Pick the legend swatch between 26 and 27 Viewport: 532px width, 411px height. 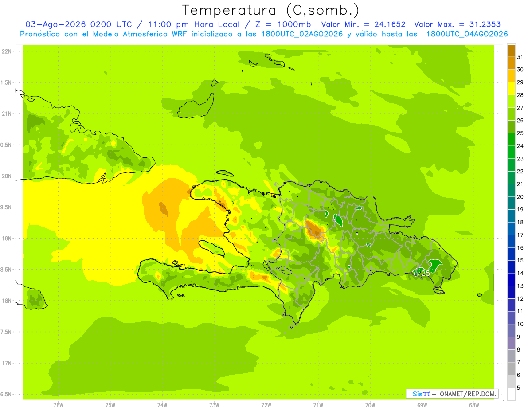pos(511,114)
